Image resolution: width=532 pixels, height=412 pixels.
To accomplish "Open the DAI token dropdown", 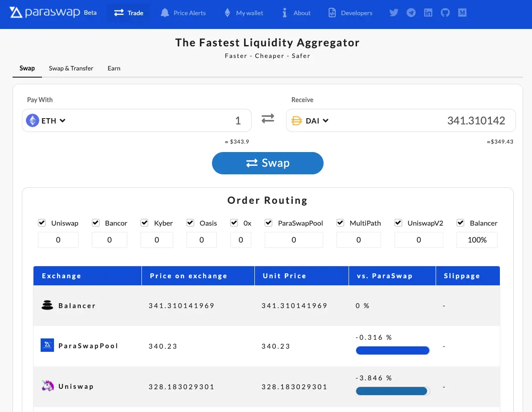I will pos(317,121).
